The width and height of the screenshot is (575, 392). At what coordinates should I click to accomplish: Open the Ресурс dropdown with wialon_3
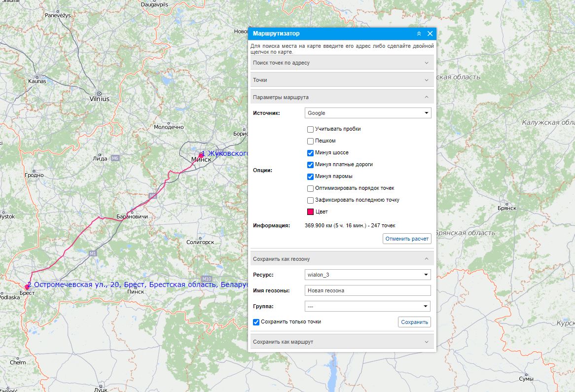pos(367,275)
